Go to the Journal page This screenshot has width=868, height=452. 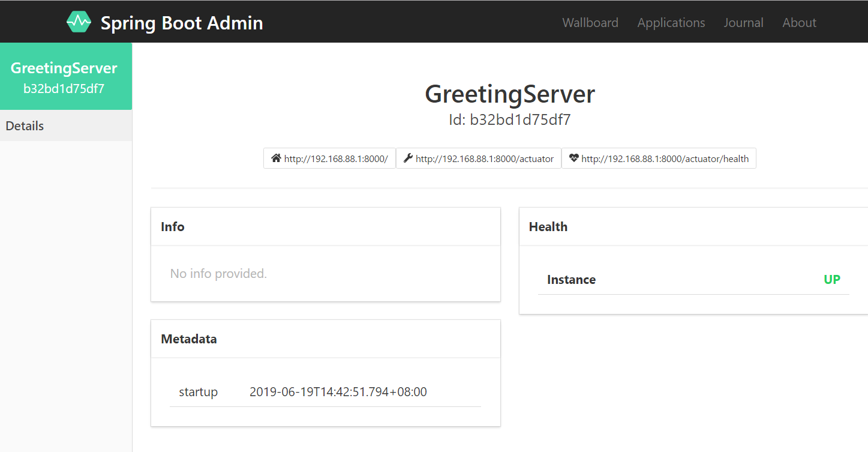(743, 23)
